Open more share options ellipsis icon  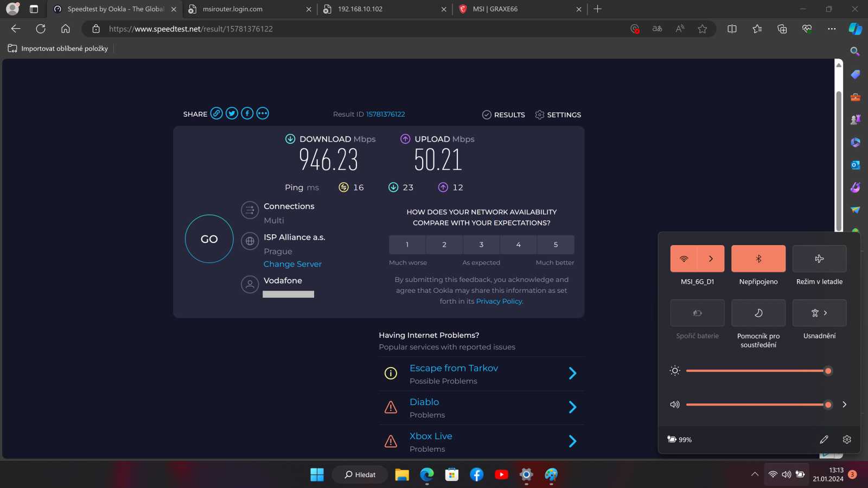tap(263, 113)
